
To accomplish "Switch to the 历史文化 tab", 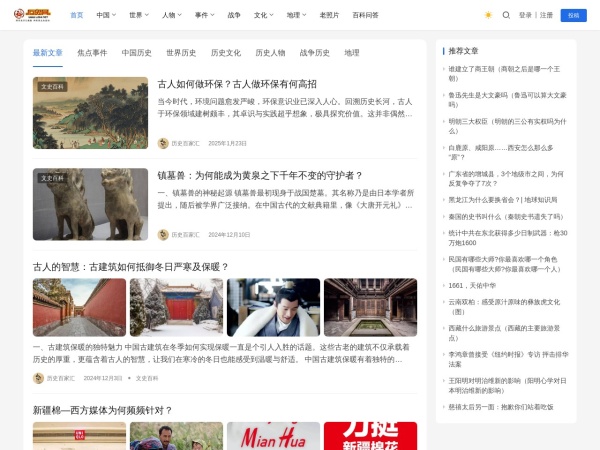I will pyautogui.click(x=226, y=53).
